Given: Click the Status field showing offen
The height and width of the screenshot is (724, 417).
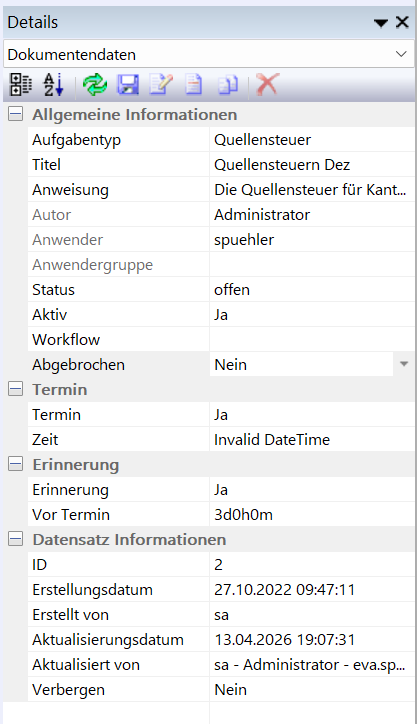Looking at the screenshot, I should [x=312, y=290].
